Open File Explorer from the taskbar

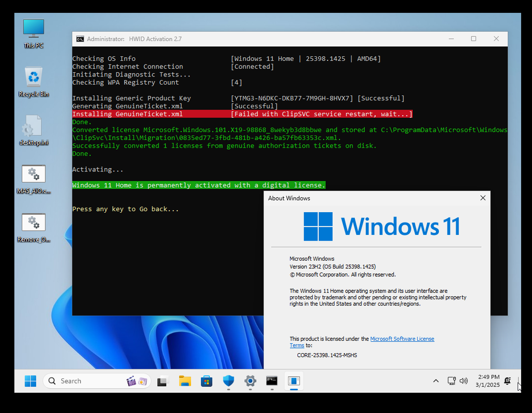pos(185,381)
